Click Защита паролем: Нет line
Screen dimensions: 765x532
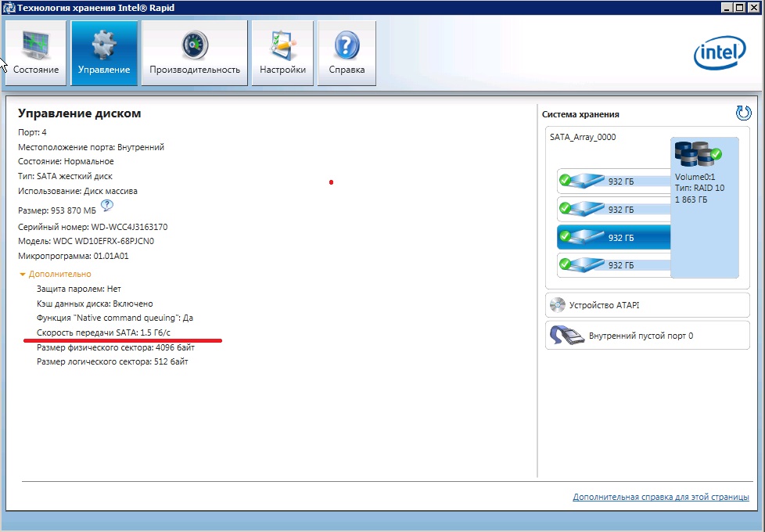click(78, 289)
